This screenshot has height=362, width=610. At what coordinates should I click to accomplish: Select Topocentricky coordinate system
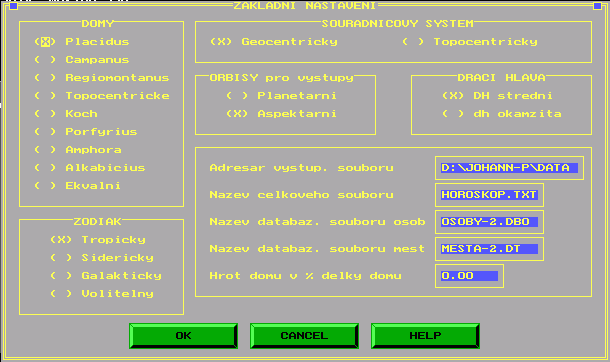(470, 42)
